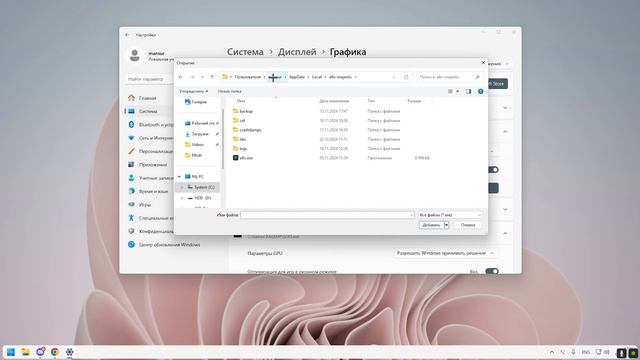Viewport: 640px width, 360px height.
Task: Click Display in the Settings breadcrumb
Action: pos(297,52)
